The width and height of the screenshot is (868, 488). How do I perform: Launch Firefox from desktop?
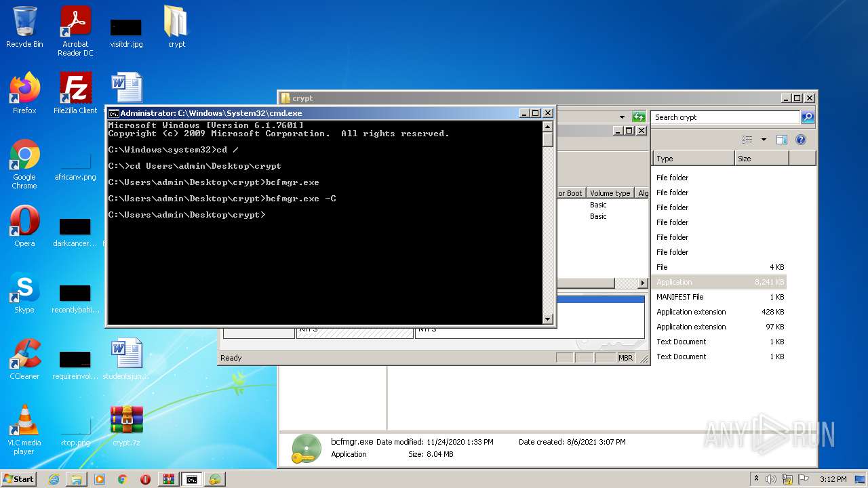24,94
